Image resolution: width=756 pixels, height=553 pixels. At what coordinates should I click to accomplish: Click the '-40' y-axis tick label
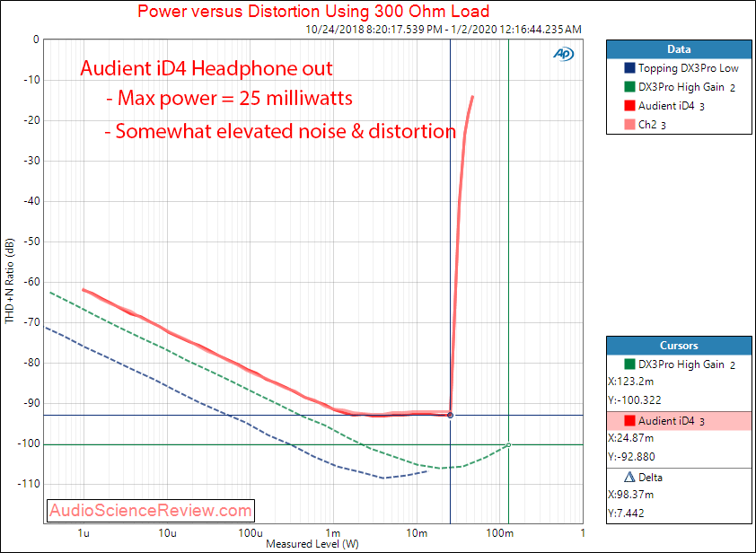pyautogui.click(x=31, y=201)
